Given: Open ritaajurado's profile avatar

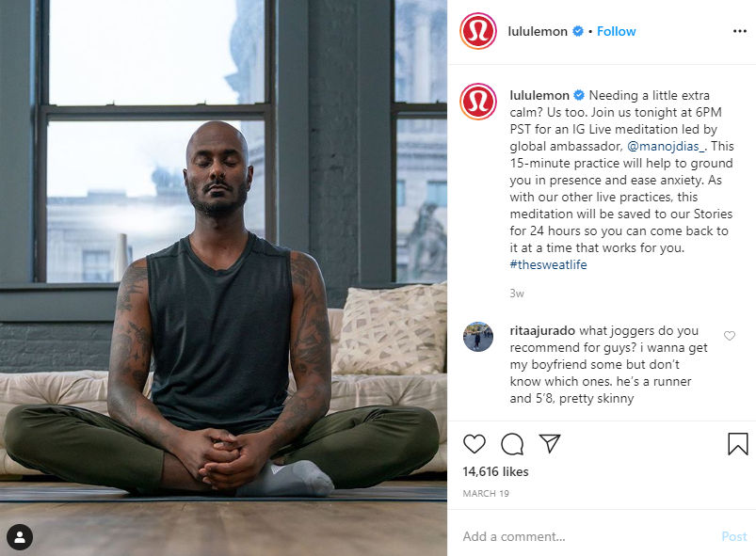Looking at the screenshot, I should (478, 336).
